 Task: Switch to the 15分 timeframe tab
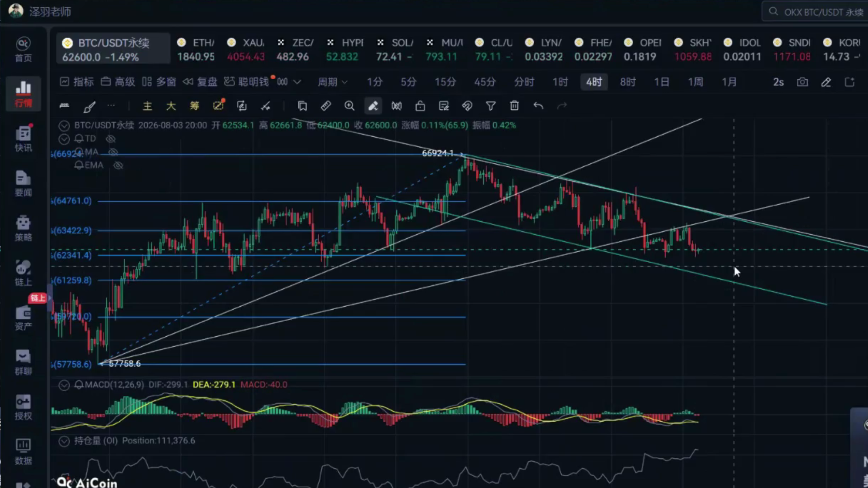coord(445,82)
